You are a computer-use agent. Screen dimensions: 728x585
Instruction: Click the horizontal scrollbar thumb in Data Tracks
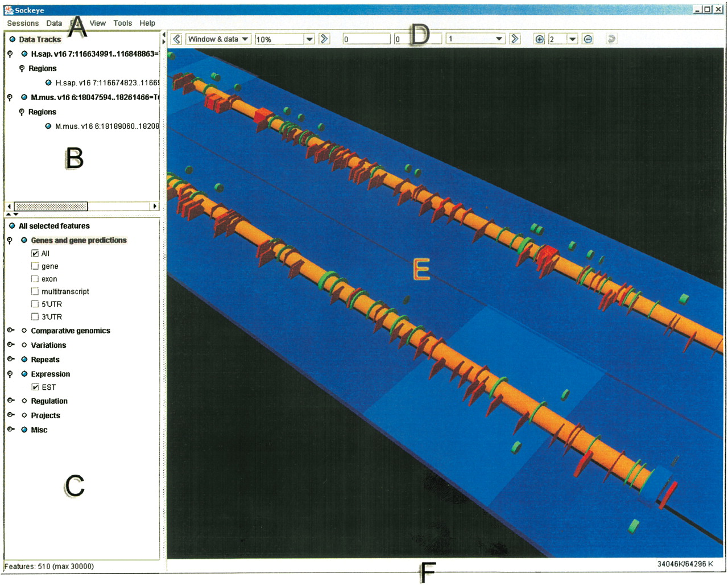click(x=51, y=206)
